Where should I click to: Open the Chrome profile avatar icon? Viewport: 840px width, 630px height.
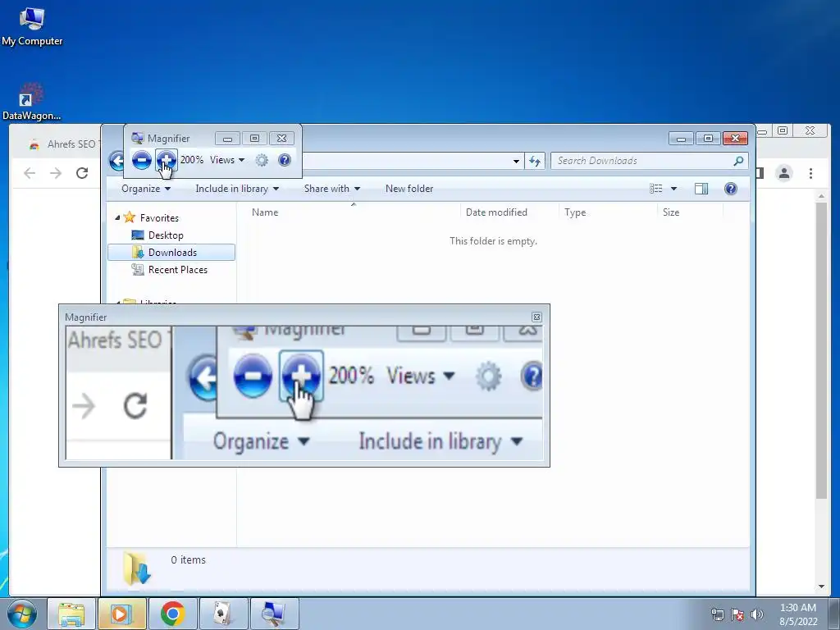[784, 173]
